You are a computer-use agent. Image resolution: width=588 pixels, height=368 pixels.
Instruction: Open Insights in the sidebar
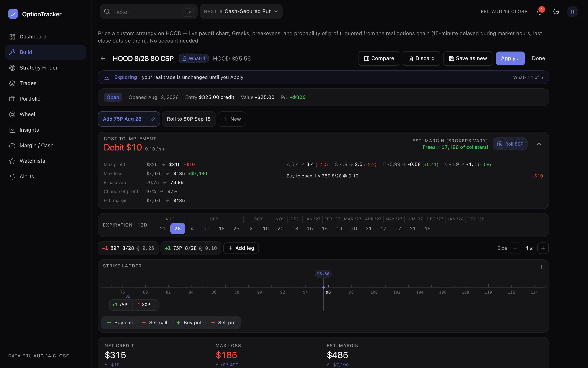(46, 130)
